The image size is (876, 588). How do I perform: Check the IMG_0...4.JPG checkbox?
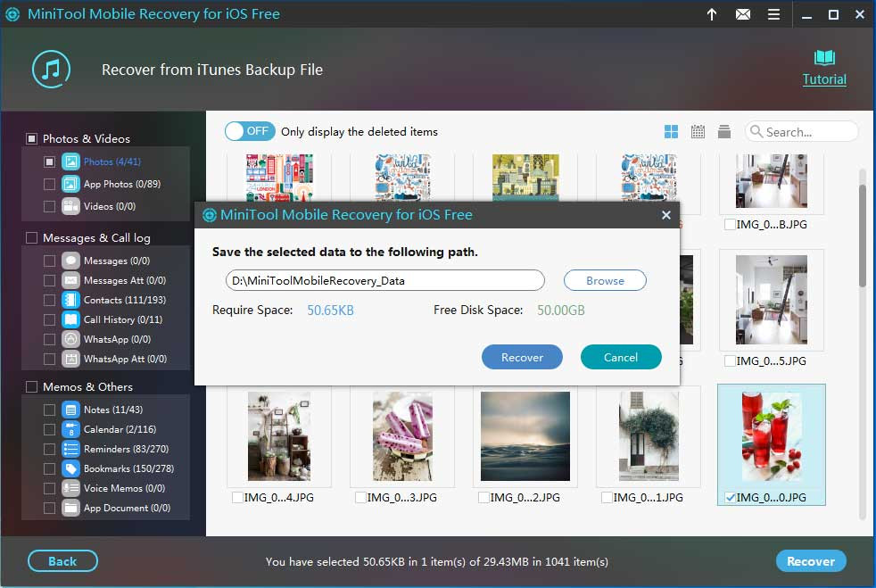(x=237, y=498)
